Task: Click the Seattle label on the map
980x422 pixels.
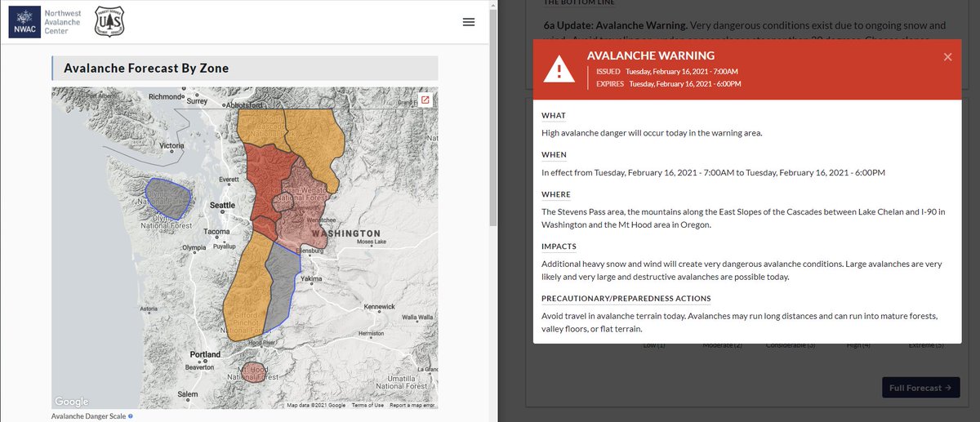Action: click(x=222, y=206)
